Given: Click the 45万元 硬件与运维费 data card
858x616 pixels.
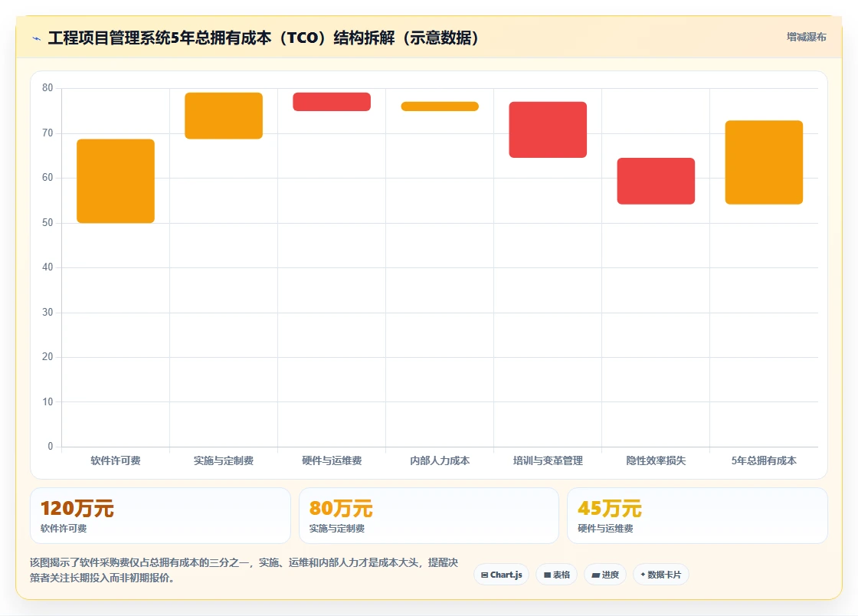Looking at the screenshot, I should click(x=698, y=516).
